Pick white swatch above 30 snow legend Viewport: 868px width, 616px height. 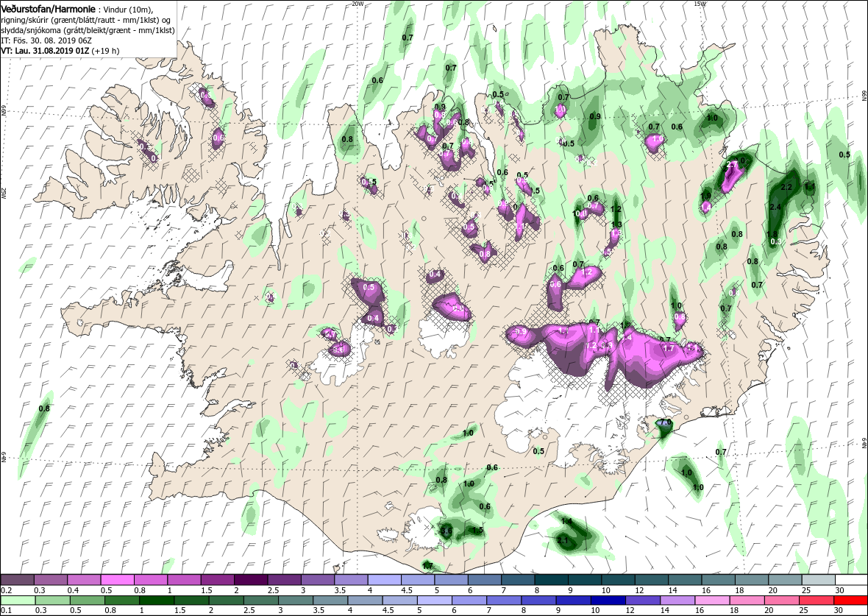851,579
